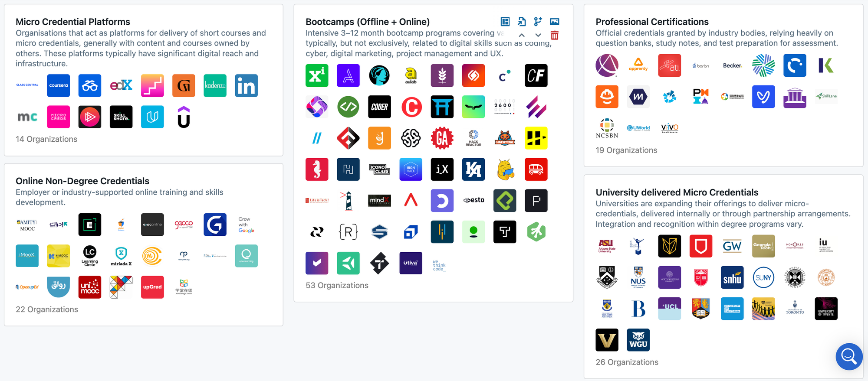
Task: Select the University of Toronto logo
Action: click(x=795, y=309)
